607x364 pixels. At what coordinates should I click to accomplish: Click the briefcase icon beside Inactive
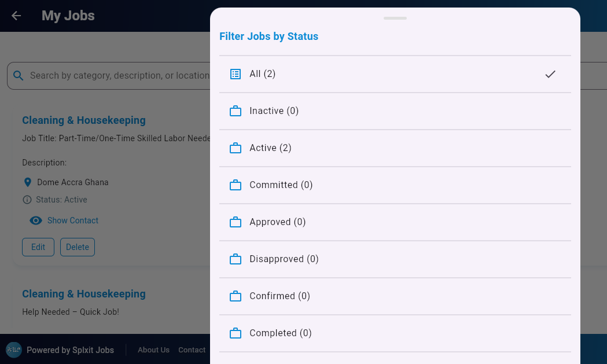(x=236, y=111)
